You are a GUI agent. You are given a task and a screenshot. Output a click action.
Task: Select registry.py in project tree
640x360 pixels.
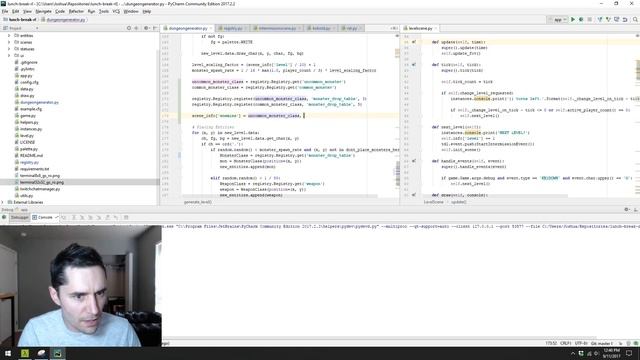(x=29, y=162)
